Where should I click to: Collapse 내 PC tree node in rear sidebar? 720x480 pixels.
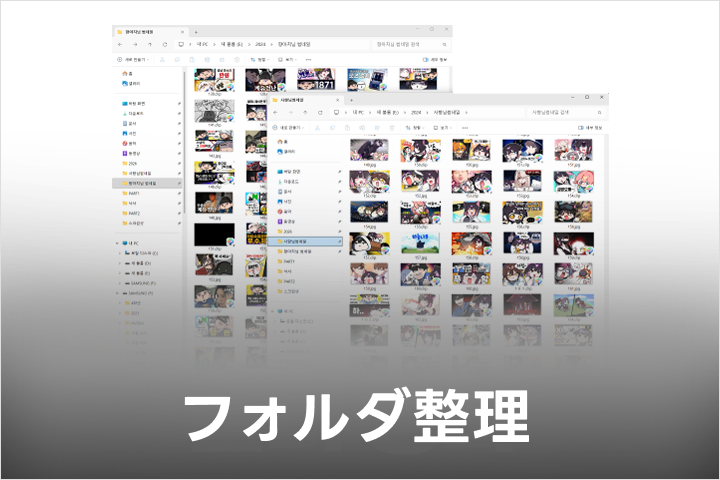point(118,243)
